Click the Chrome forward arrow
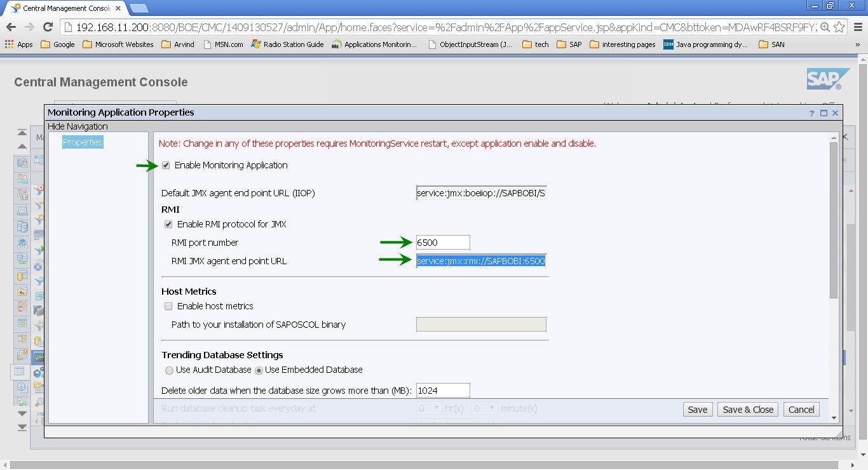Image resolution: width=868 pixels, height=470 pixels. (x=29, y=27)
